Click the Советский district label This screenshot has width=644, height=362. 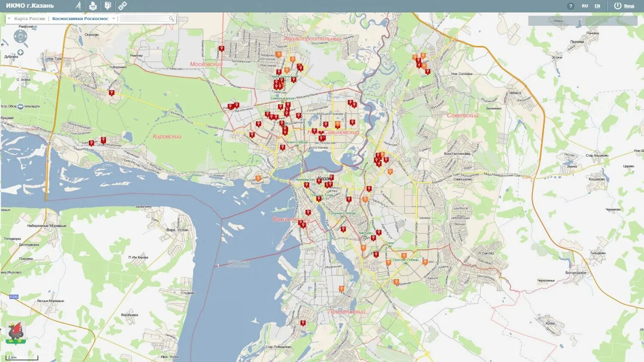pyautogui.click(x=462, y=115)
